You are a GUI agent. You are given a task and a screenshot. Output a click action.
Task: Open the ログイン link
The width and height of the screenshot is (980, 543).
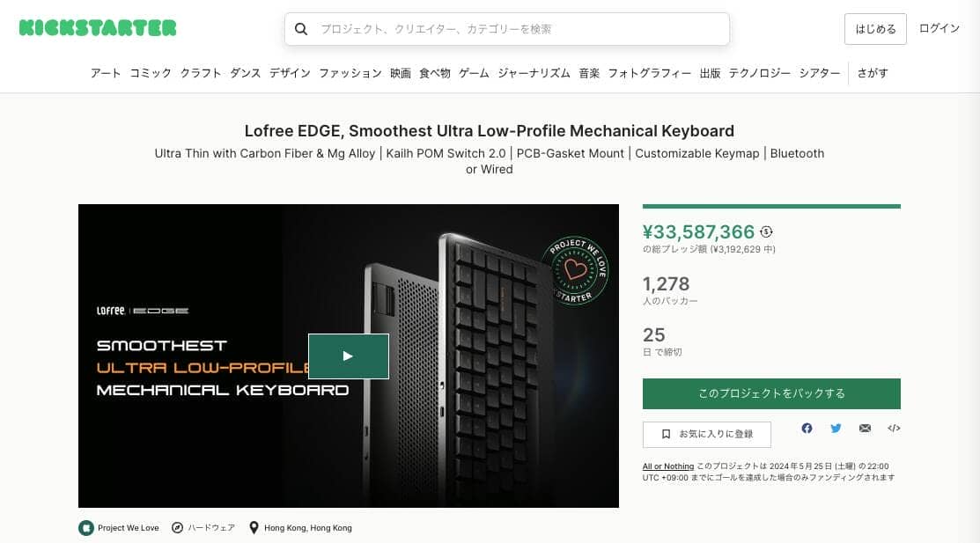tap(939, 28)
